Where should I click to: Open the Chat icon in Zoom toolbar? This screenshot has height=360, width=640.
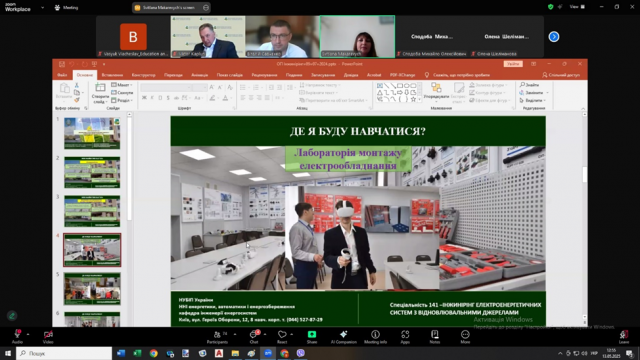click(x=253, y=335)
